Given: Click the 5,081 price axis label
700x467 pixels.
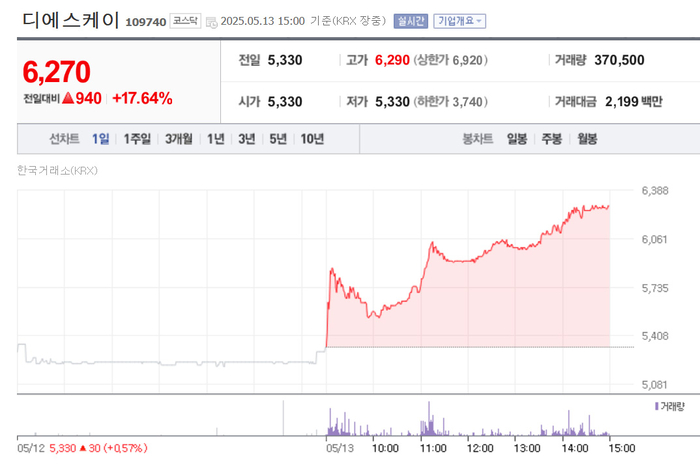Looking at the screenshot, I should [x=655, y=384].
